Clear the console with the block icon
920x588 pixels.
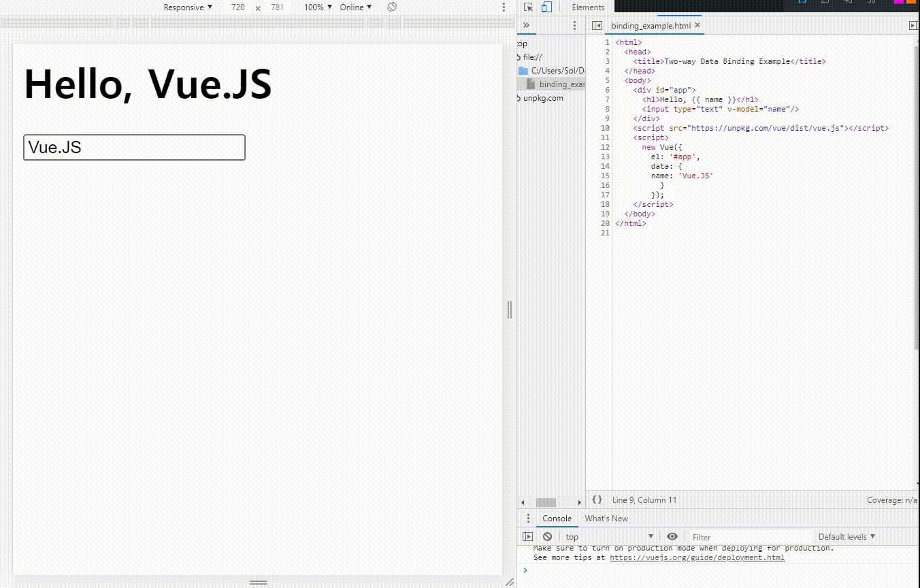click(x=548, y=536)
